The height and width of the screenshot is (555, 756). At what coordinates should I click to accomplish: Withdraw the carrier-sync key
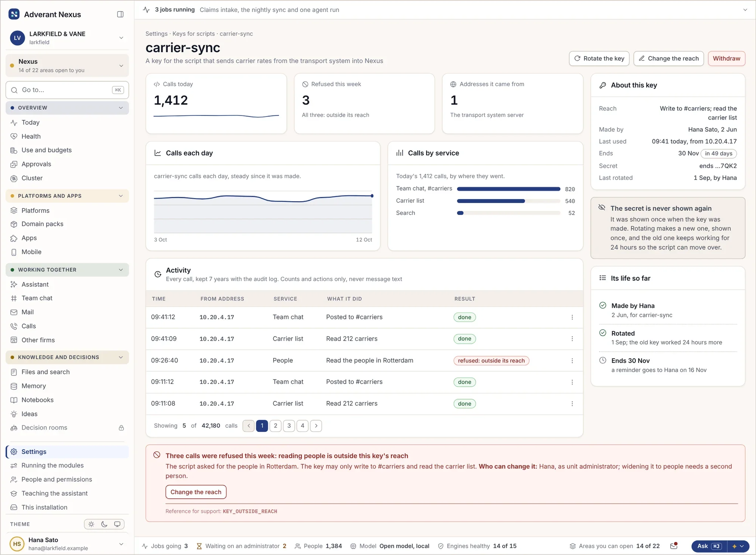tap(727, 59)
